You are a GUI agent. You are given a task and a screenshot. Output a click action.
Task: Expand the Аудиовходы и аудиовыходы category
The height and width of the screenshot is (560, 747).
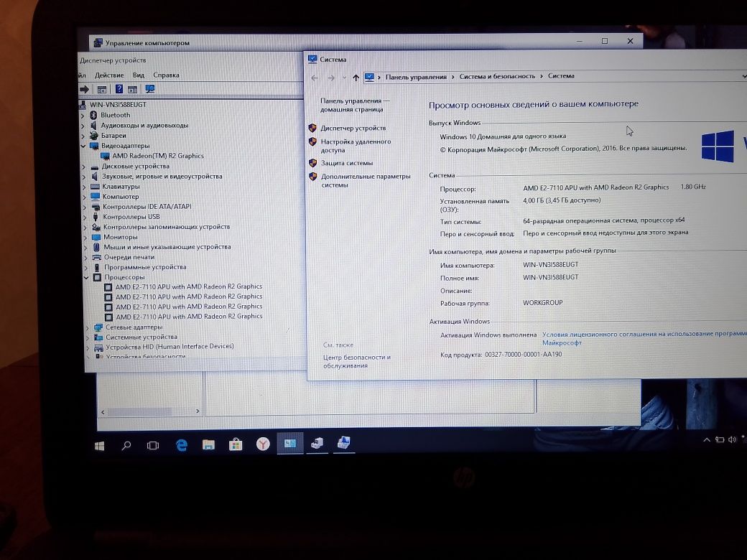[83, 126]
